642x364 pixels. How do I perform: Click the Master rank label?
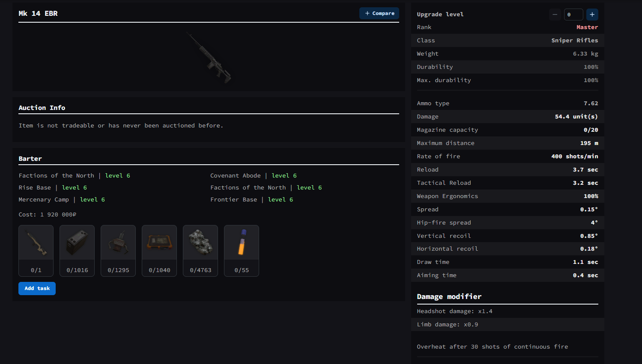coord(587,27)
